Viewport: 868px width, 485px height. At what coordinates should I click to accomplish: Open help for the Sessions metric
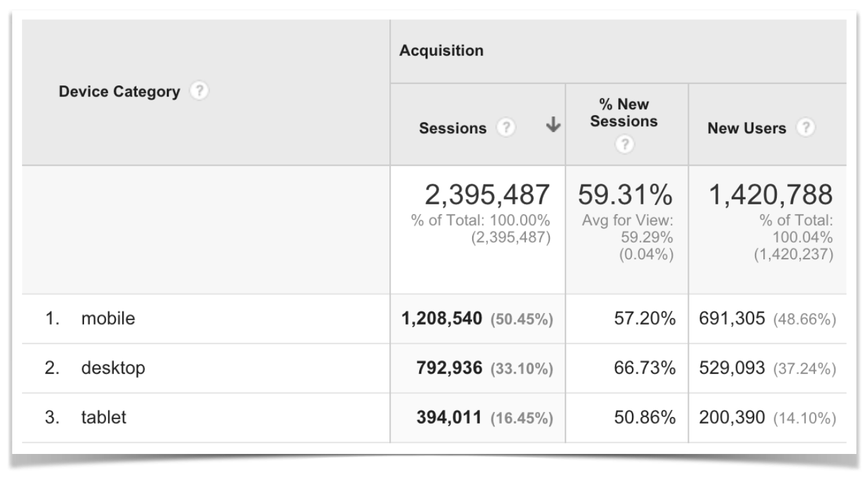coord(508,128)
